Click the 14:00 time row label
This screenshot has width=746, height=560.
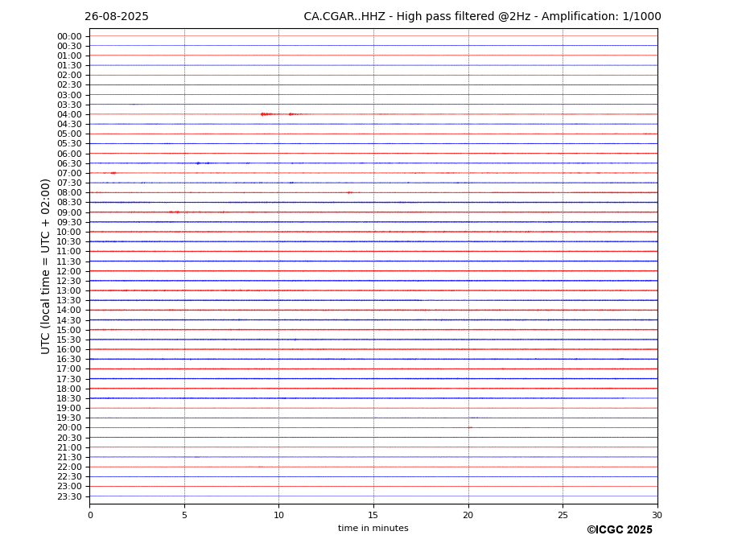tap(69, 311)
